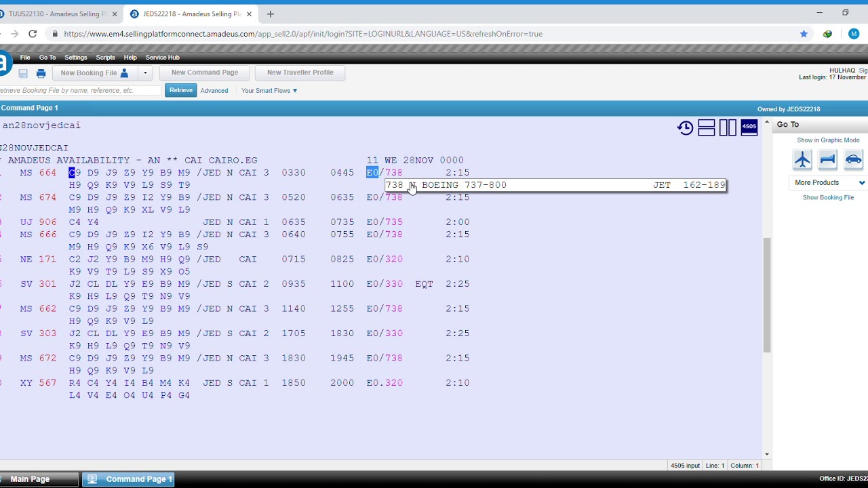
Task: Click the print icon in toolbar
Action: coord(41,73)
